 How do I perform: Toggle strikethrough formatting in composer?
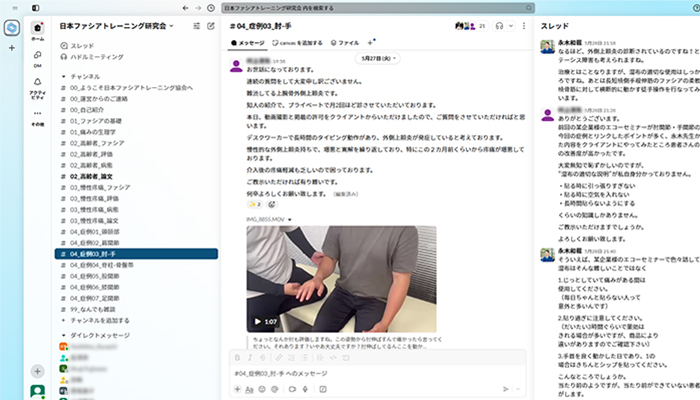pyautogui.click(x=263, y=358)
